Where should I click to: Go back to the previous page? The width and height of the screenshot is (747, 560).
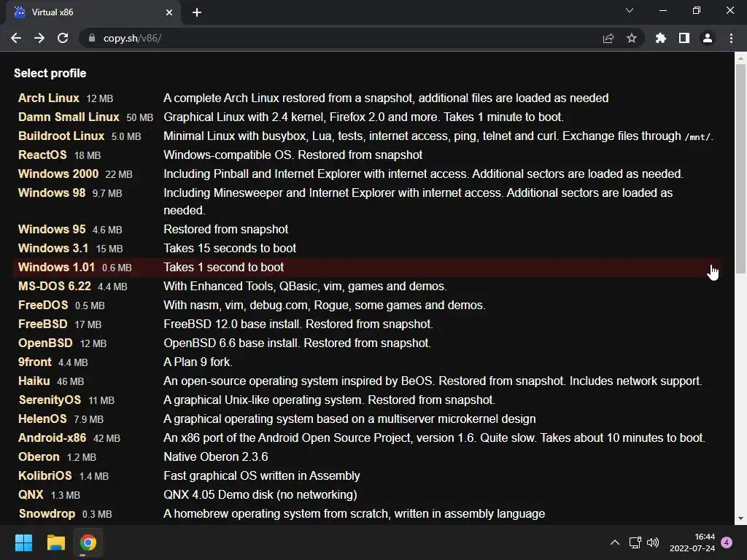click(16, 38)
